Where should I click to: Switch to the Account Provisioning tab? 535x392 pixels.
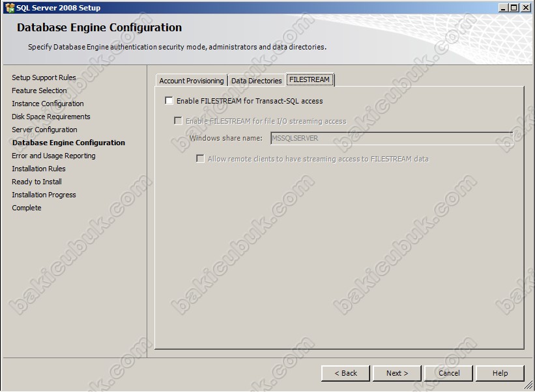(192, 81)
